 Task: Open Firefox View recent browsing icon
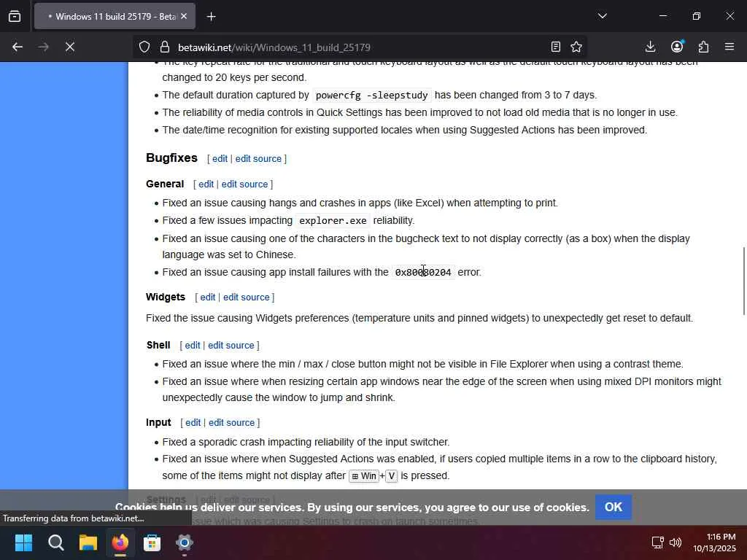pos(15,16)
